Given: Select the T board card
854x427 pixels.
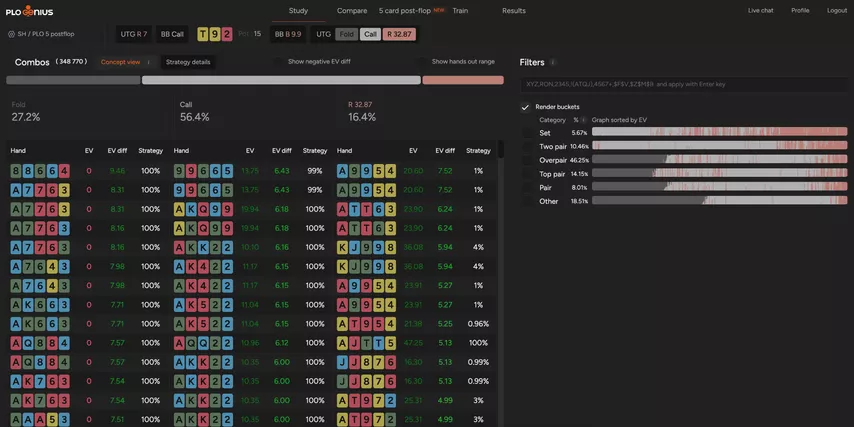Looking at the screenshot, I should [204, 34].
